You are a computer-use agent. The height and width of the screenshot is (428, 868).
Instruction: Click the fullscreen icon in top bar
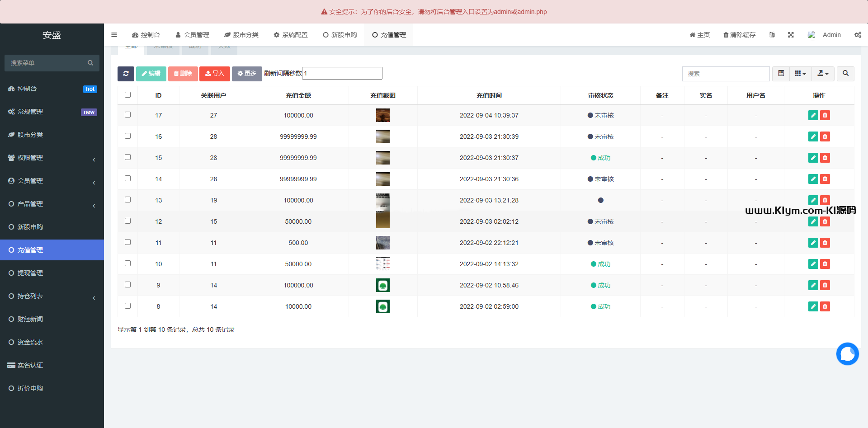[x=791, y=35]
